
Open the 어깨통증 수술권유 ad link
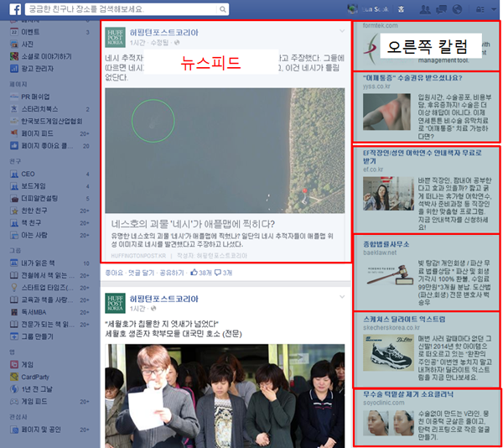412,78
